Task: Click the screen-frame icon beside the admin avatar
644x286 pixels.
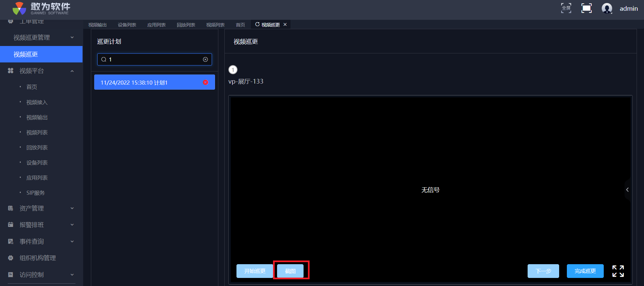Action: (586, 8)
